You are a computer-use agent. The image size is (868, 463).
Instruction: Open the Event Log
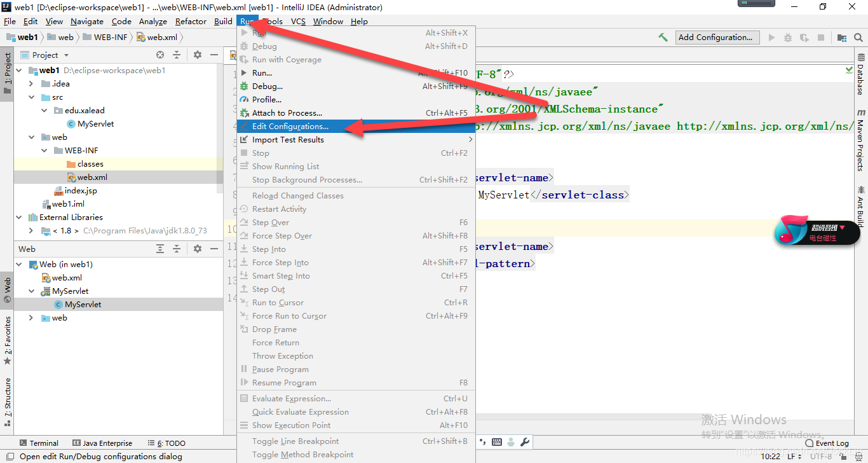(827, 443)
